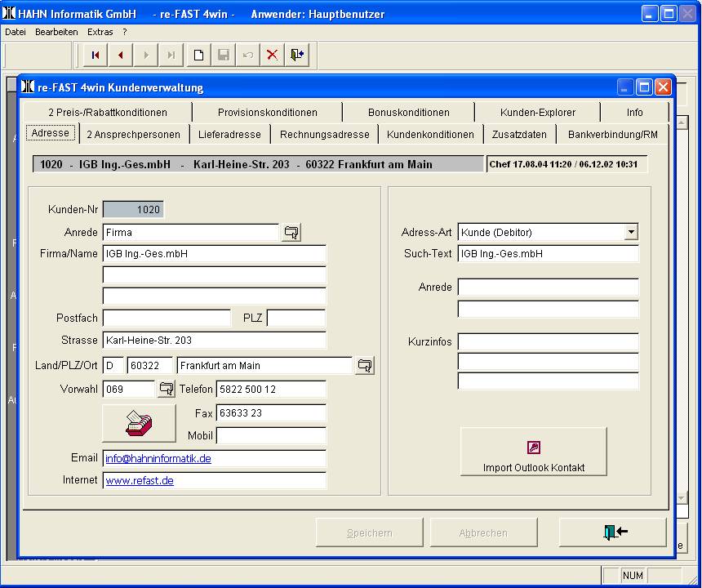The width and height of the screenshot is (702, 588).
Task: Click the Ort field showing Frankfurt am Main
Action: tap(264, 365)
